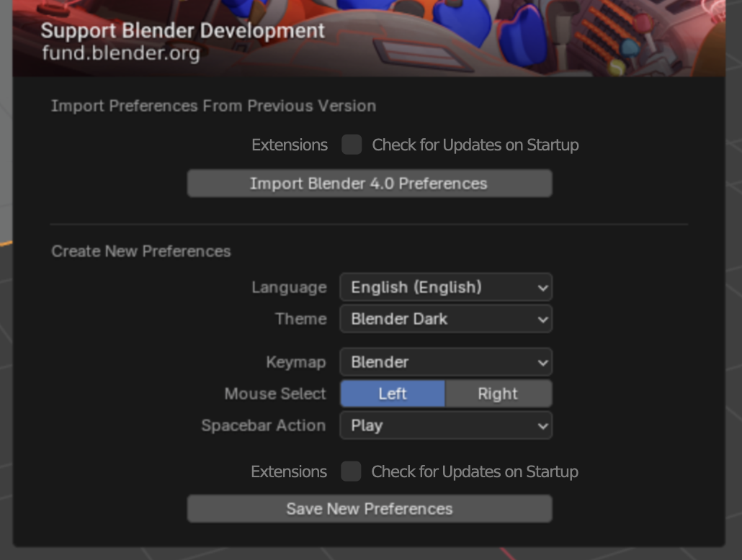Click the Spacebar Action label

pyautogui.click(x=264, y=425)
